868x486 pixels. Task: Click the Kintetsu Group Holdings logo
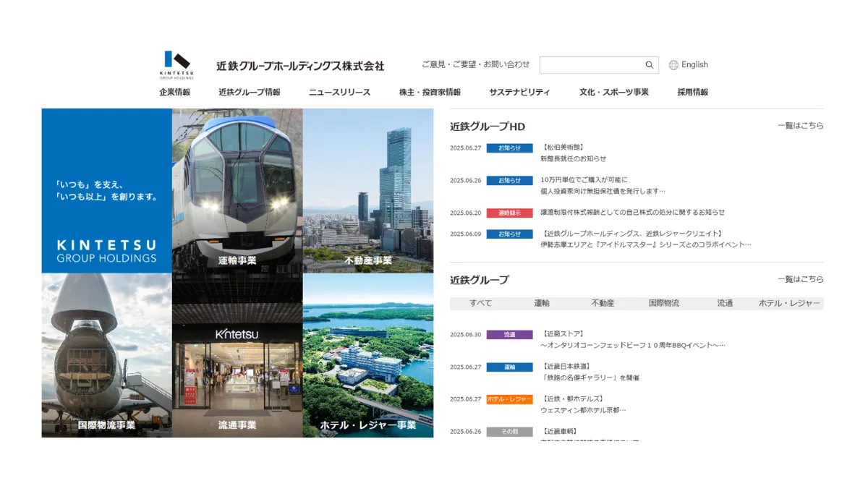[176, 64]
